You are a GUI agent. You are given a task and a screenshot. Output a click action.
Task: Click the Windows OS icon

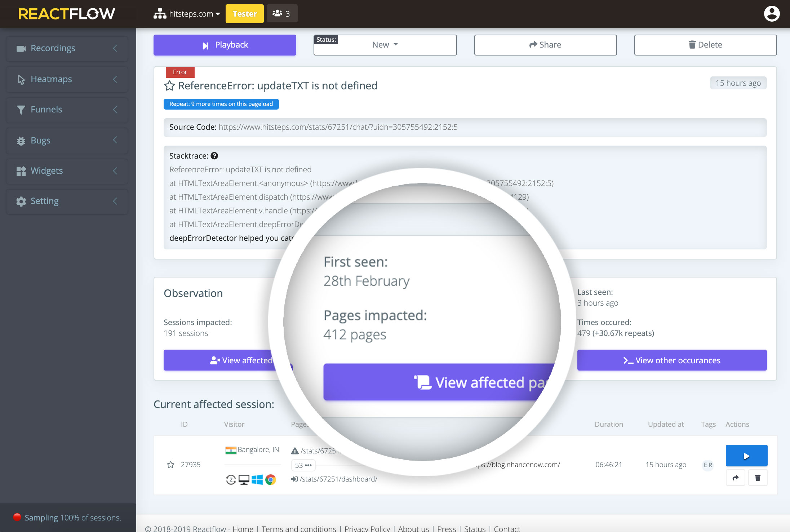click(x=257, y=480)
